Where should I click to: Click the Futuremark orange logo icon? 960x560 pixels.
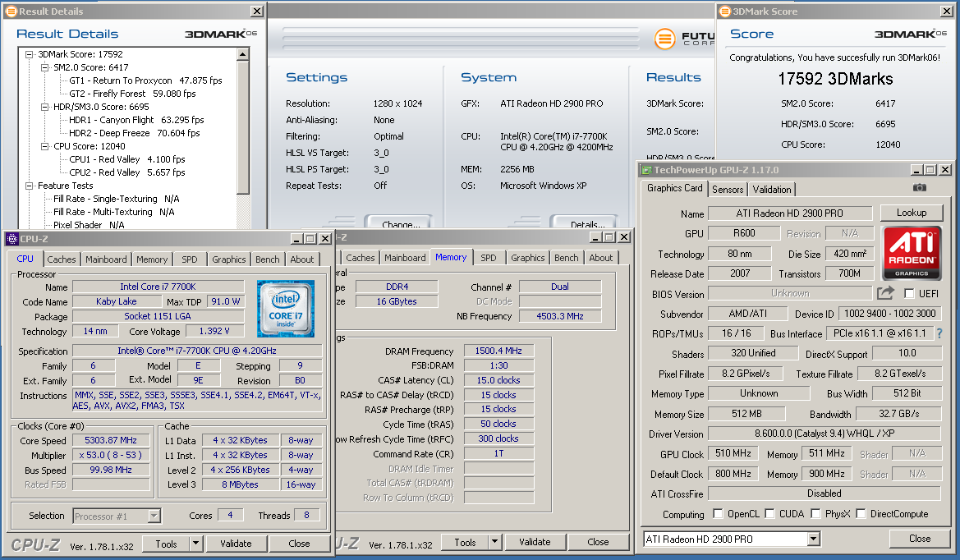pos(664,39)
